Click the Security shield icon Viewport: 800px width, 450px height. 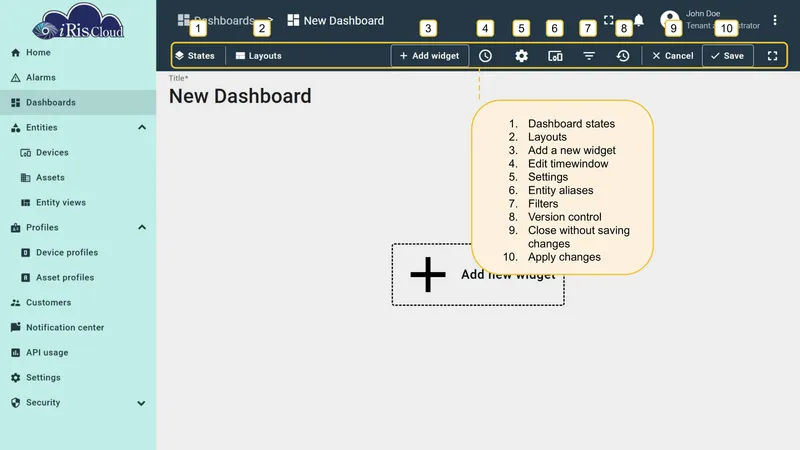(15, 403)
